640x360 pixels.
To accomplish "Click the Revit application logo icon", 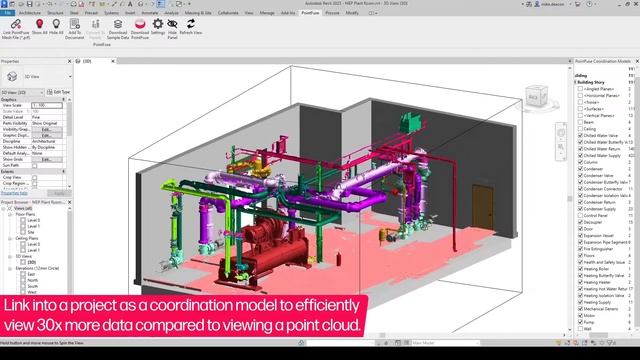I will coord(4,4).
